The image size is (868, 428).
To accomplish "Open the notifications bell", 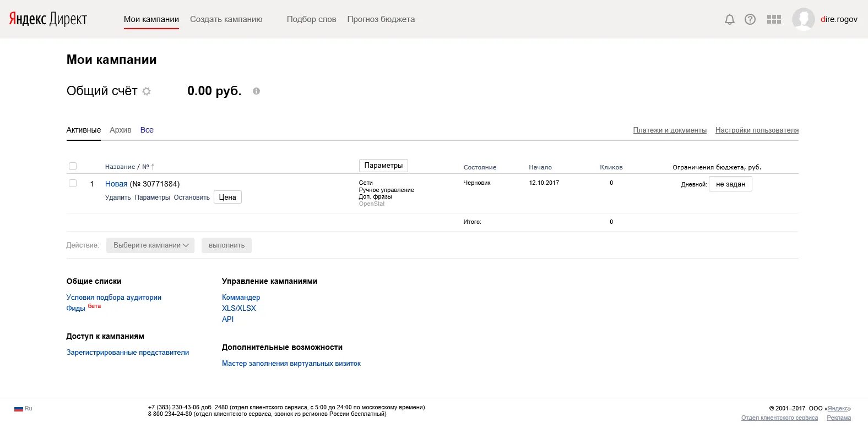I will tap(729, 19).
